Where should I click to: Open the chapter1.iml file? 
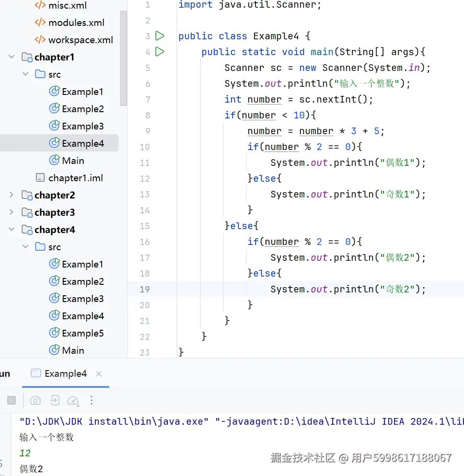(70, 178)
